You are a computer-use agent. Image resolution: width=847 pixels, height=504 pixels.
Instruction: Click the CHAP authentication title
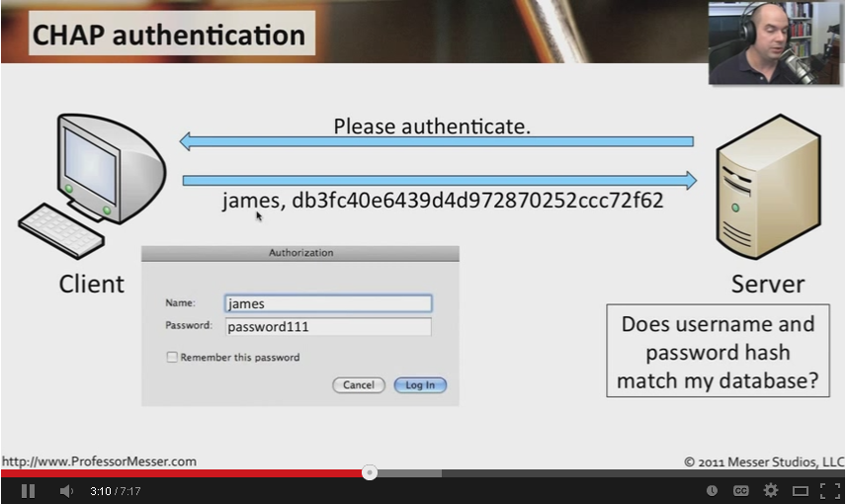coord(169,36)
